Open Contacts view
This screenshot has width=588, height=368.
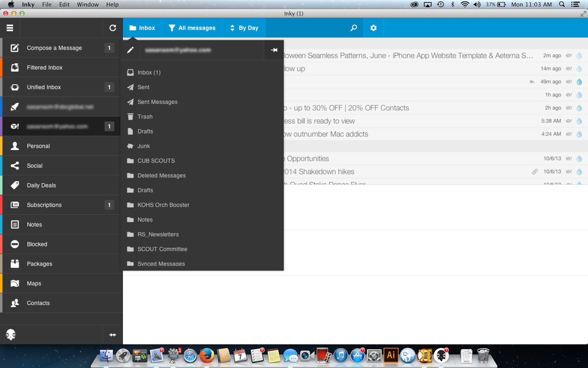[x=61, y=303]
